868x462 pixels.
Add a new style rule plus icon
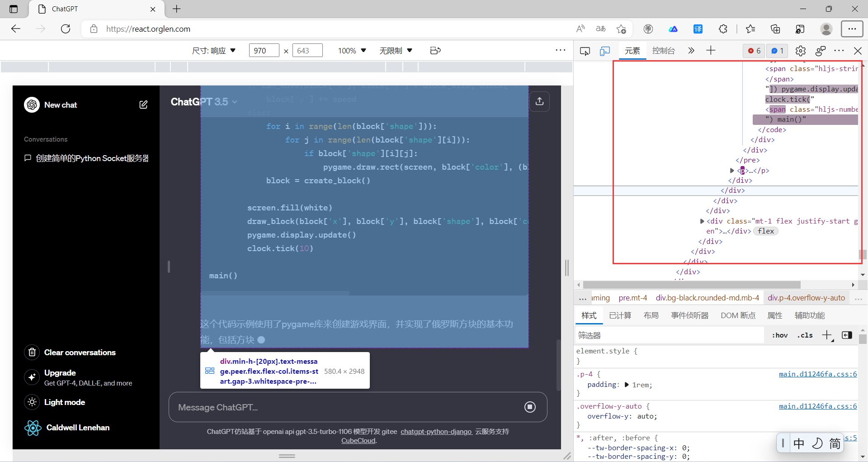tap(827, 335)
